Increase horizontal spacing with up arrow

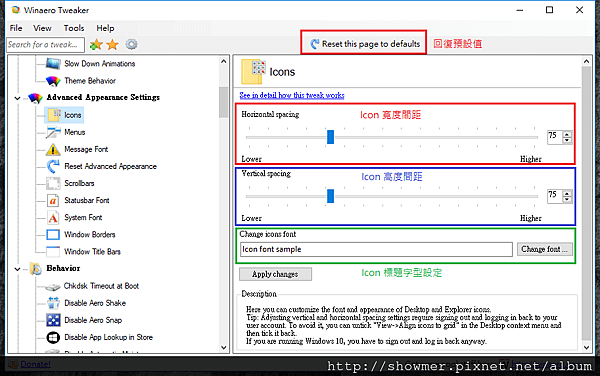coord(567,133)
